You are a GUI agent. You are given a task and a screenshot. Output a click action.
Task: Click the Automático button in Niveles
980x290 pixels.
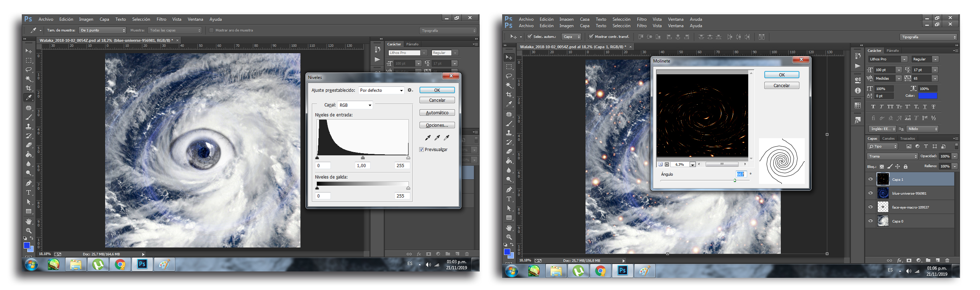pos(437,113)
